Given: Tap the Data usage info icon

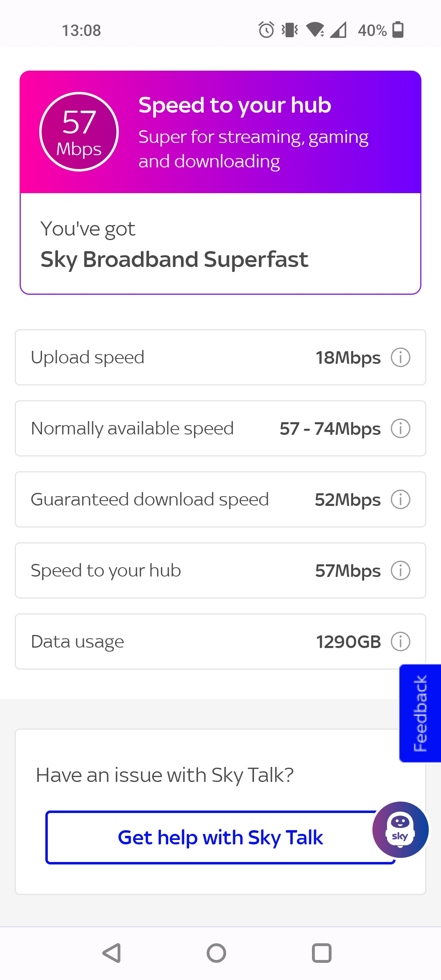Looking at the screenshot, I should pyautogui.click(x=400, y=641).
